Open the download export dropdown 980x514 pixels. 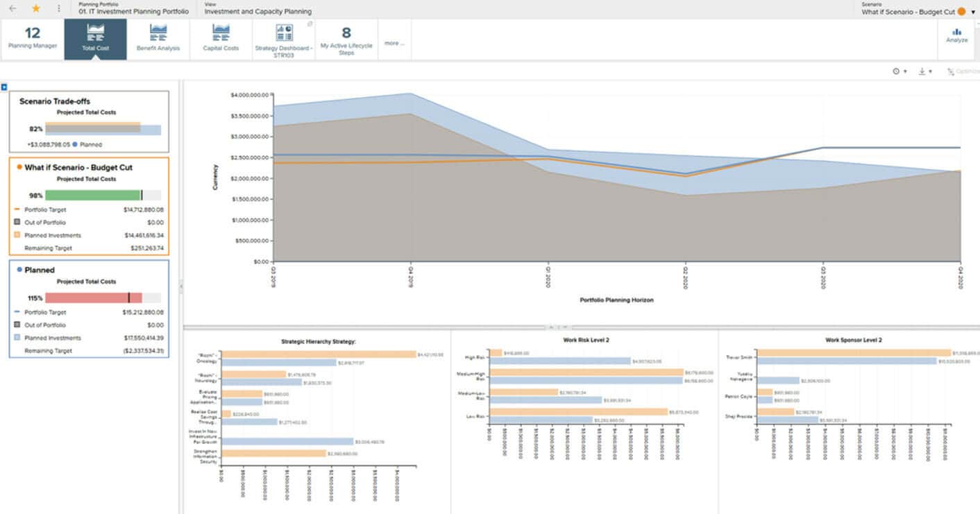click(924, 71)
